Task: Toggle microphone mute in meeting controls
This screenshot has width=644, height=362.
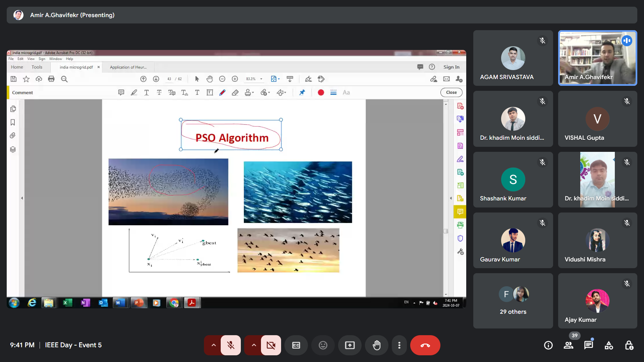Action: [x=230, y=345]
